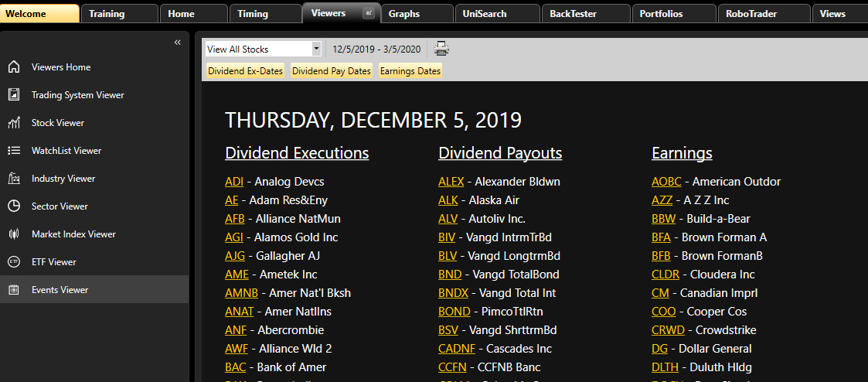Toggle the Earnings Dates filter

(410, 71)
